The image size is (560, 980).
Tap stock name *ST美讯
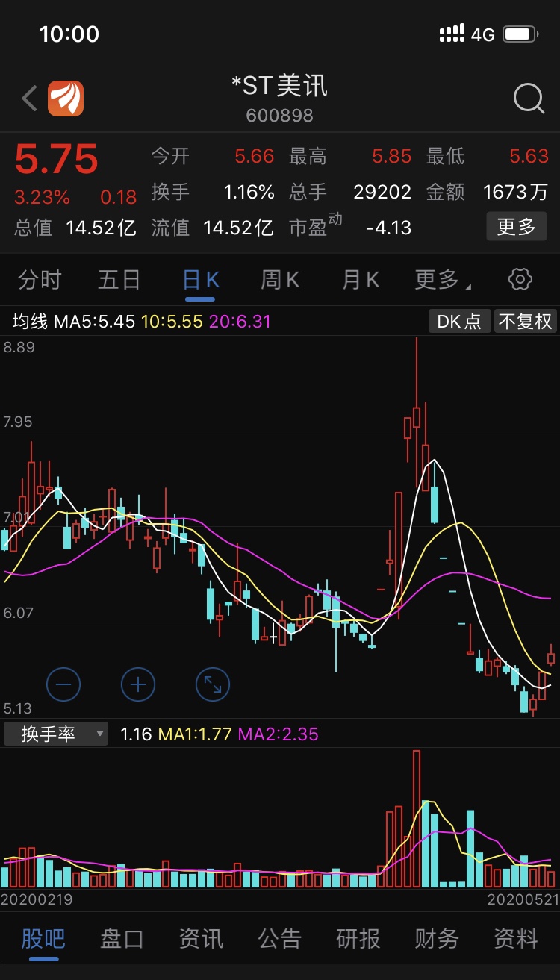[x=279, y=86]
